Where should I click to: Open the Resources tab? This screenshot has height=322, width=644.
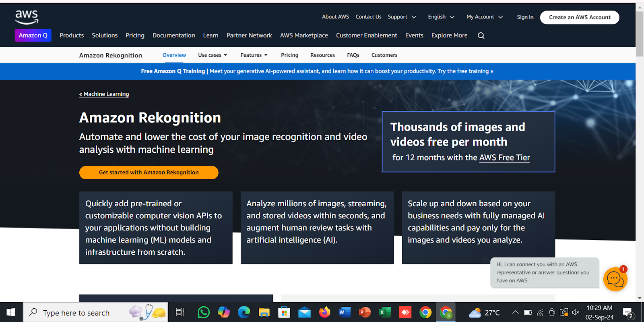pyautogui.click(x=322, y=55)
